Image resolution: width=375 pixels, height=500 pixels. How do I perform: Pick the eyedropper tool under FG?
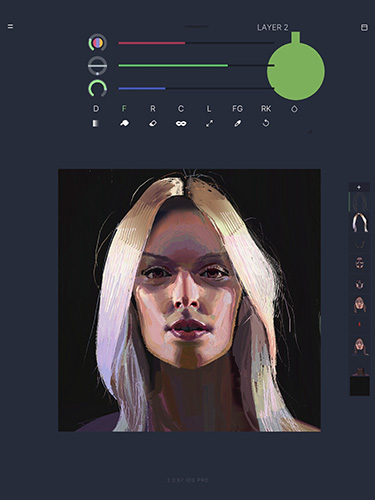click(237, 124)
